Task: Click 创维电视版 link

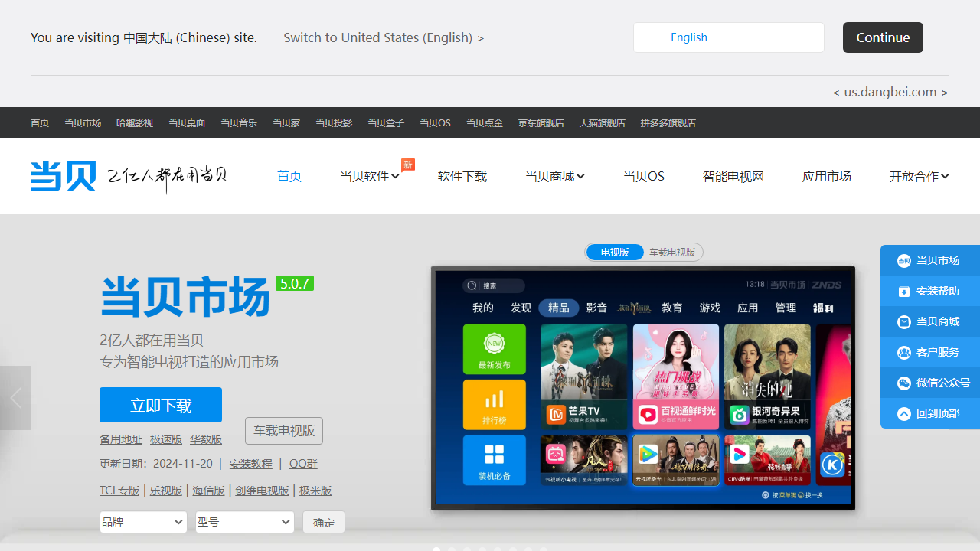Action: 263,491
